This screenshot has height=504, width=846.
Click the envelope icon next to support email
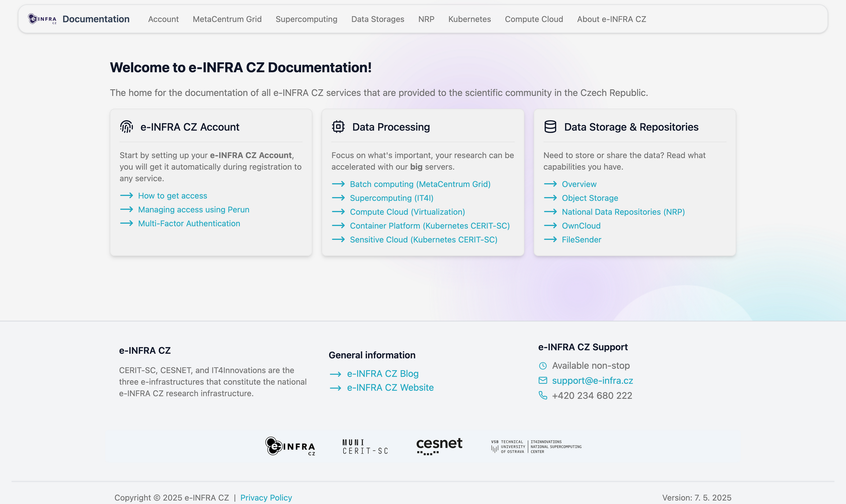click(x=543, y=380)
